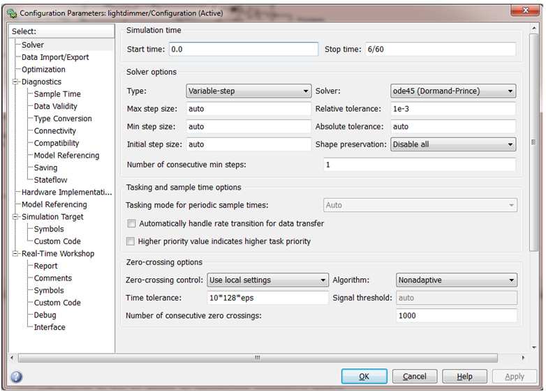Click the vertical scrollbar down arrow

click(534, 347)
